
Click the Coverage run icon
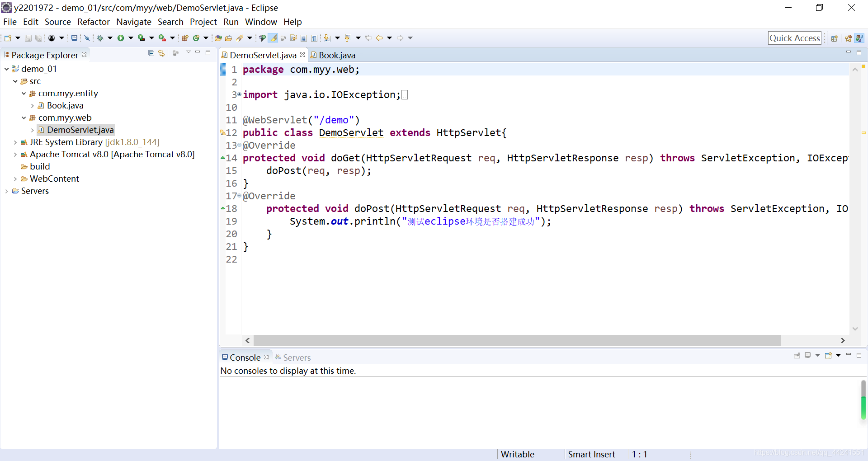tap(142, 38)
